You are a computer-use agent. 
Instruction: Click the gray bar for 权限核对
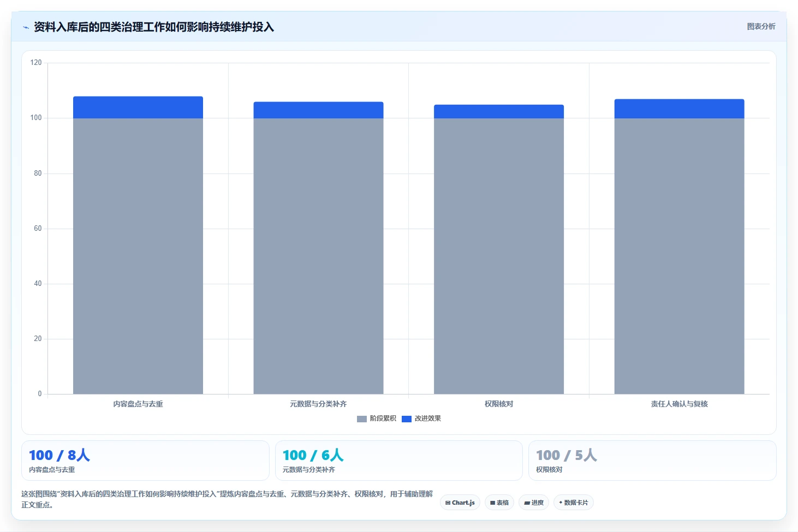(x=499, y=256)
